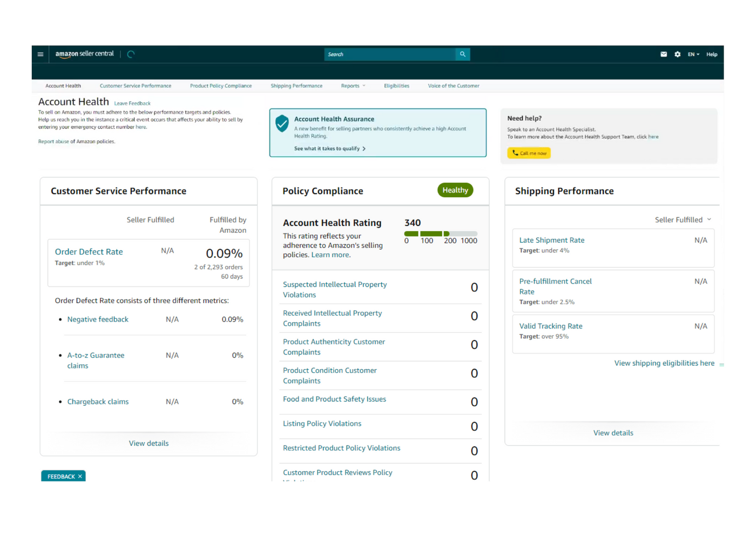The height and width of the screenshot is (535, 756).
Task: Click the FEEDBACK button label
Action: [x=61, y=477]
